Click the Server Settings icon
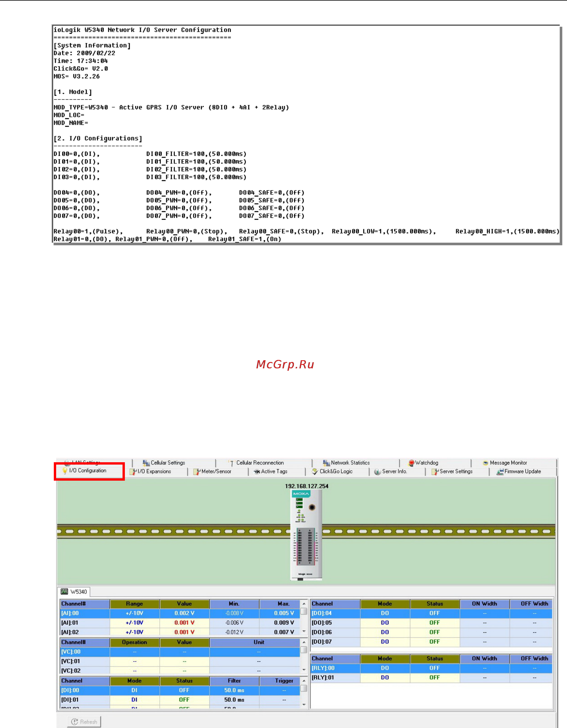The width and height of the screenshot is (567, 728). (x=435, y=472)
